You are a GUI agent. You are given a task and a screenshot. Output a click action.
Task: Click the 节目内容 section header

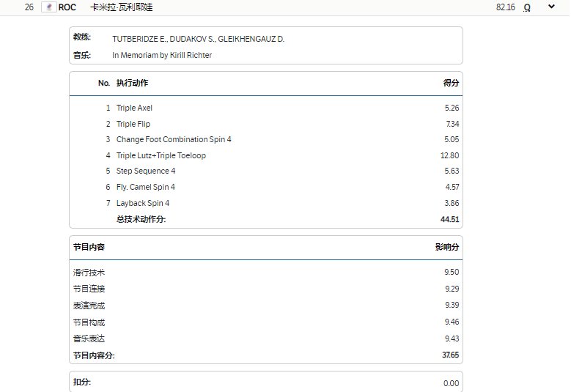(x=89, y=247)
